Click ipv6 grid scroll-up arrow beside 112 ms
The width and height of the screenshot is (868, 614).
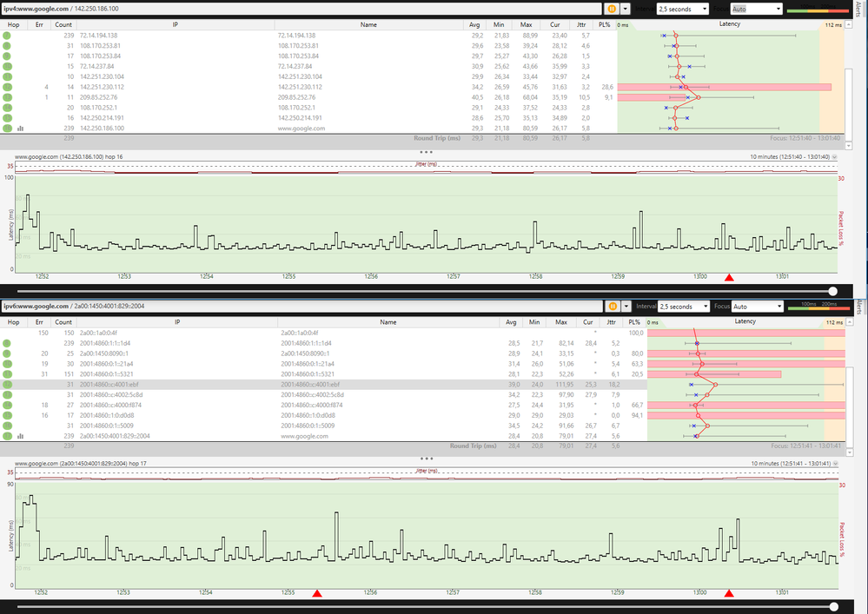(849, 322)
